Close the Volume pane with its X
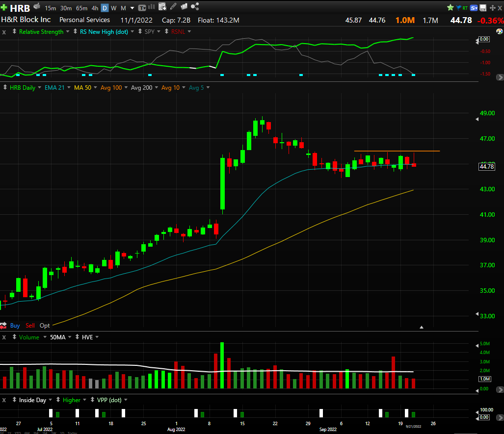The height and width of the screenshot is (434, 504). [4, 337]
